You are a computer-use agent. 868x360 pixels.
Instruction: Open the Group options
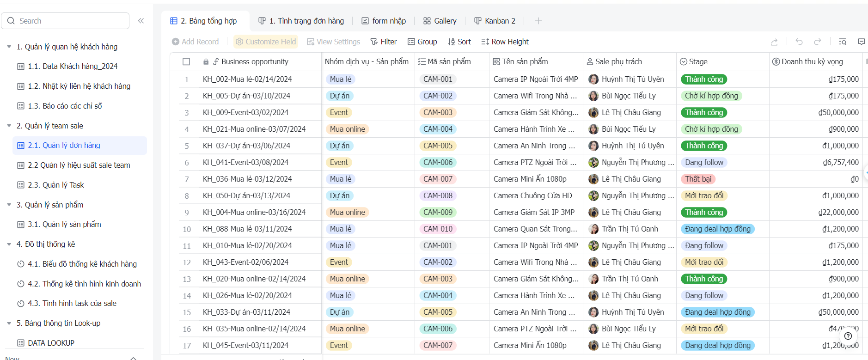(422, 42)
